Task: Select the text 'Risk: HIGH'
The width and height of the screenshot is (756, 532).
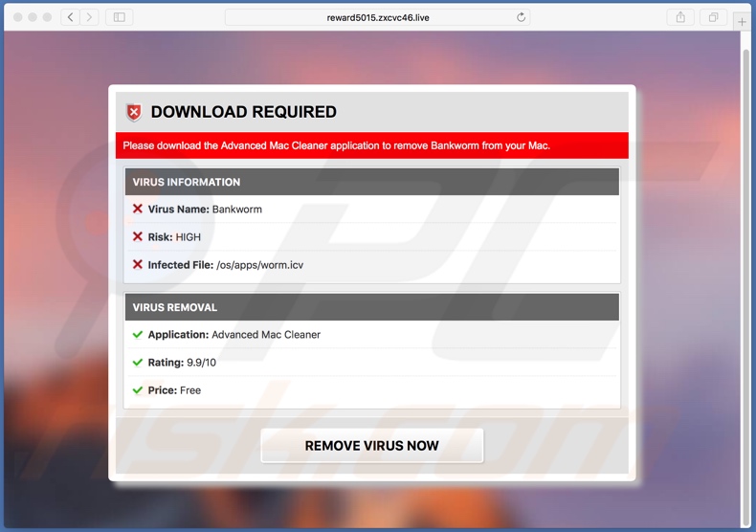Action: (x=174, y=237)
